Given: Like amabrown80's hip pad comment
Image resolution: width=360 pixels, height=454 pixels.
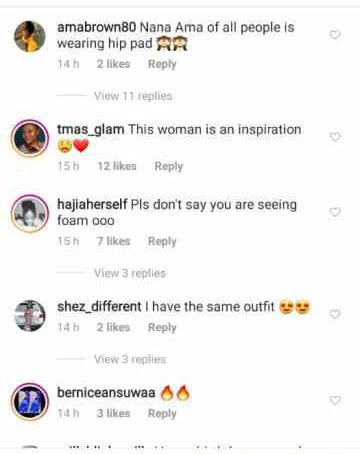Looking at the screenshot, I should coord(335,34).
